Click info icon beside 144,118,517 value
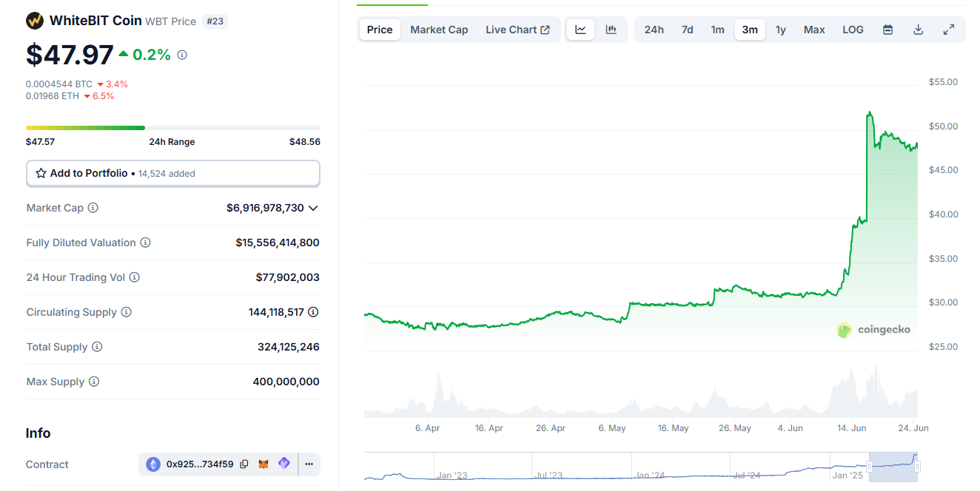 (x=314, y=312)
